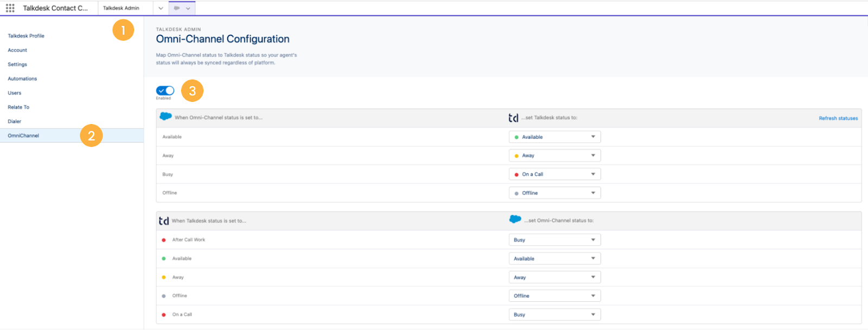Open the Talkdesk status dropdown for the Available row
Screen dimensions: 868x330
coord(554,137)
